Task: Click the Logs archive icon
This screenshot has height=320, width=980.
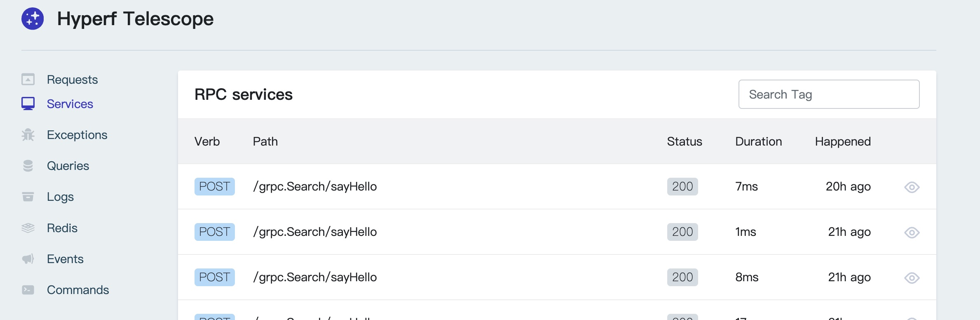Action: point(28,197)
